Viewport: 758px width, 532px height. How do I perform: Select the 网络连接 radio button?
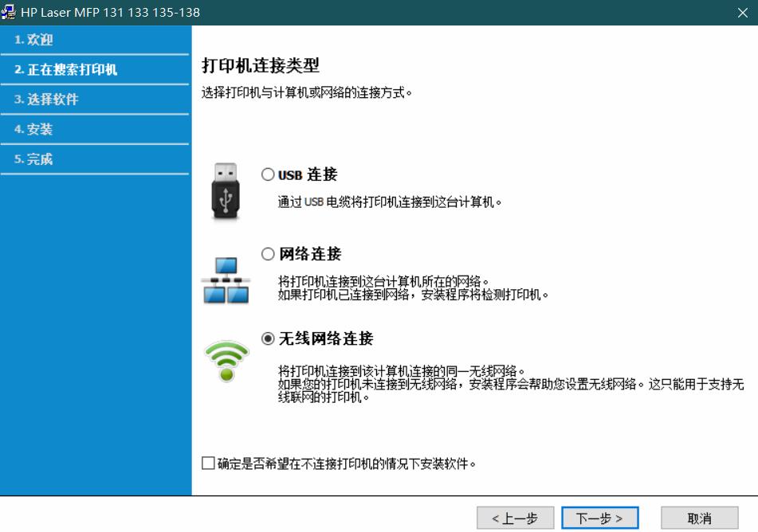(269, 254)
